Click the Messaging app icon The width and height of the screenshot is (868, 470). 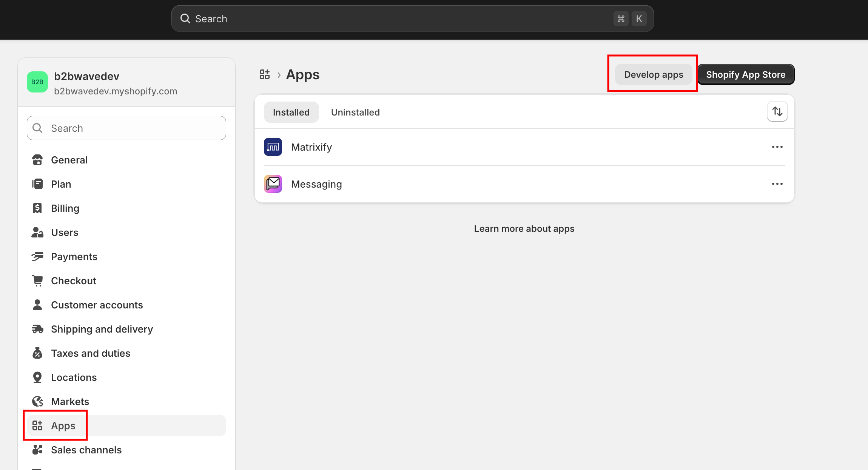click(273, 184)
